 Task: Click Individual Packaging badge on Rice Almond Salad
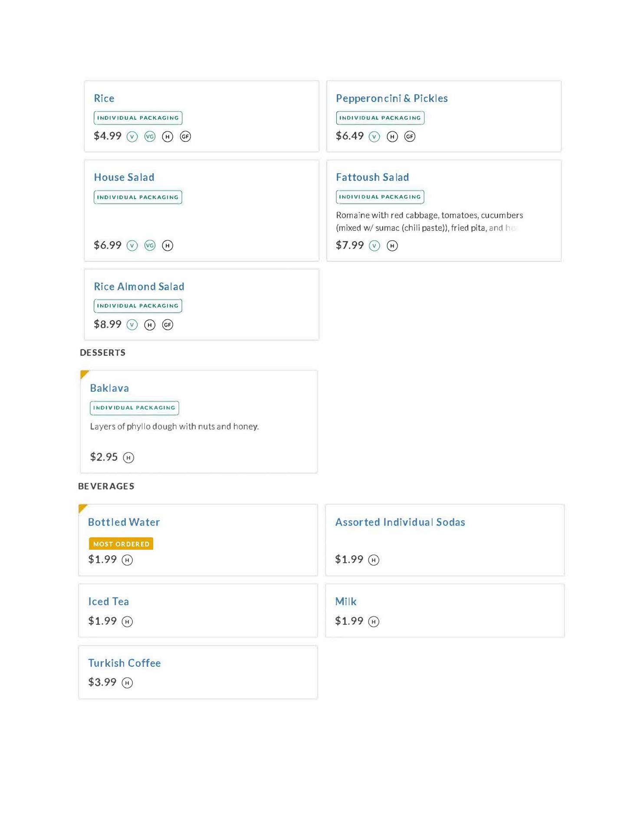pos(138,306)
